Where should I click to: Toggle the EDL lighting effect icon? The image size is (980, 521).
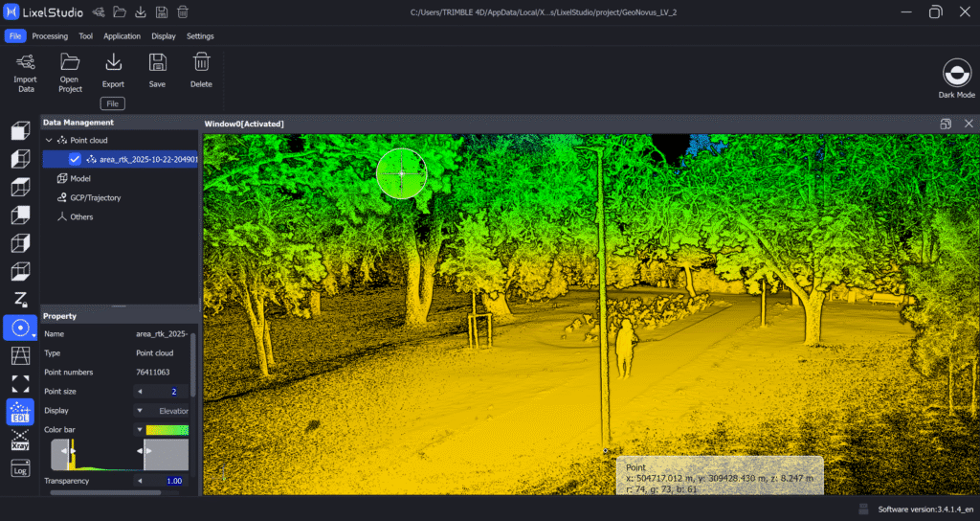19,411
